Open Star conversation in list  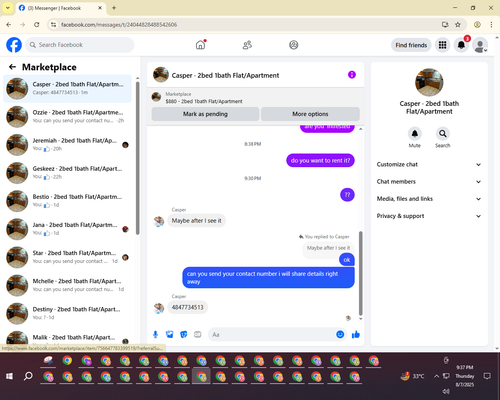click(x=67, y=257)
